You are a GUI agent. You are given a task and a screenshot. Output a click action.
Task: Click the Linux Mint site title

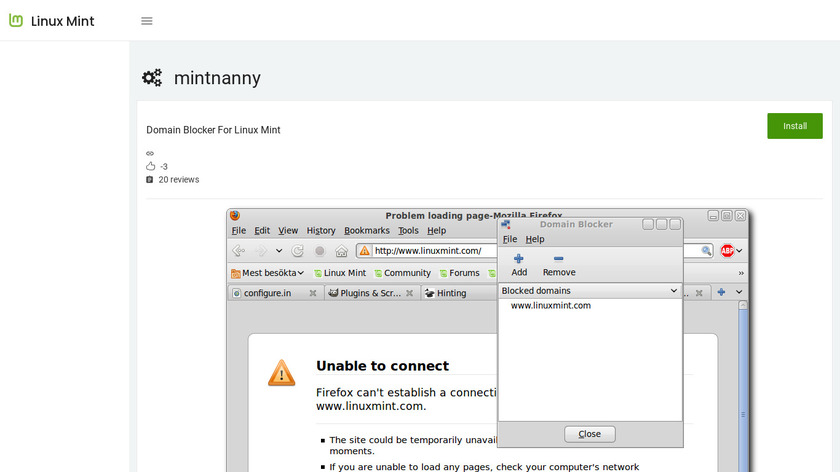63,21
